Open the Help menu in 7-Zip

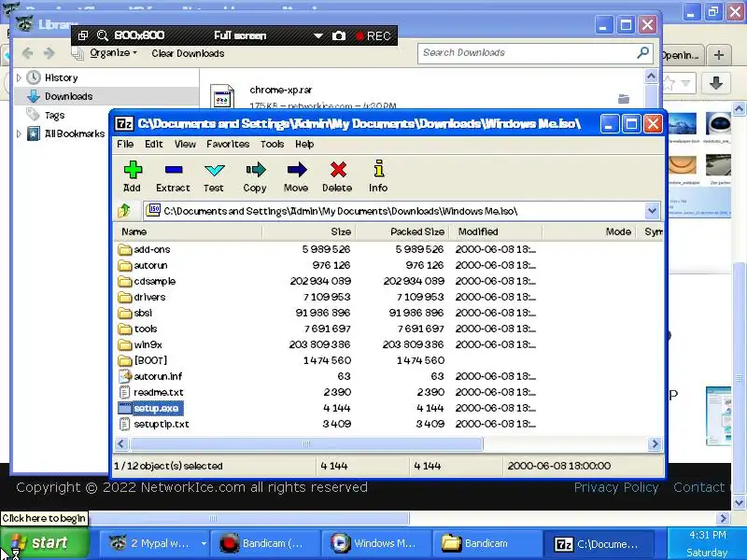point(304,144)
